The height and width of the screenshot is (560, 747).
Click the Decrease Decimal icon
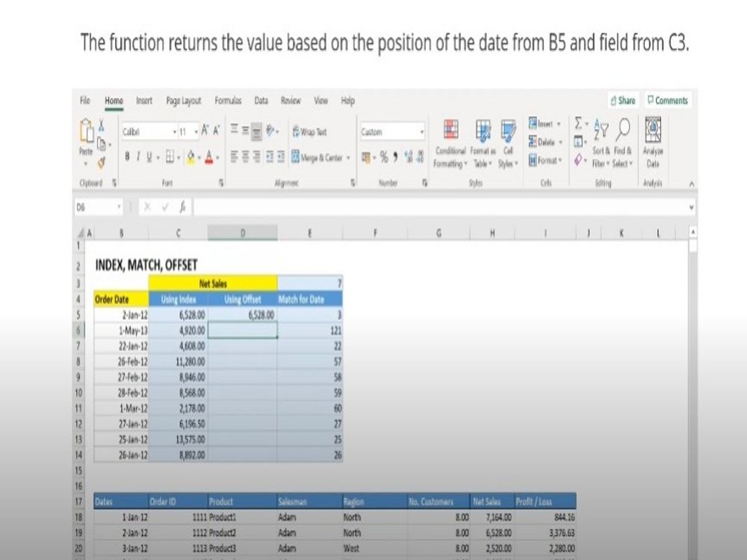coord(420,157)
